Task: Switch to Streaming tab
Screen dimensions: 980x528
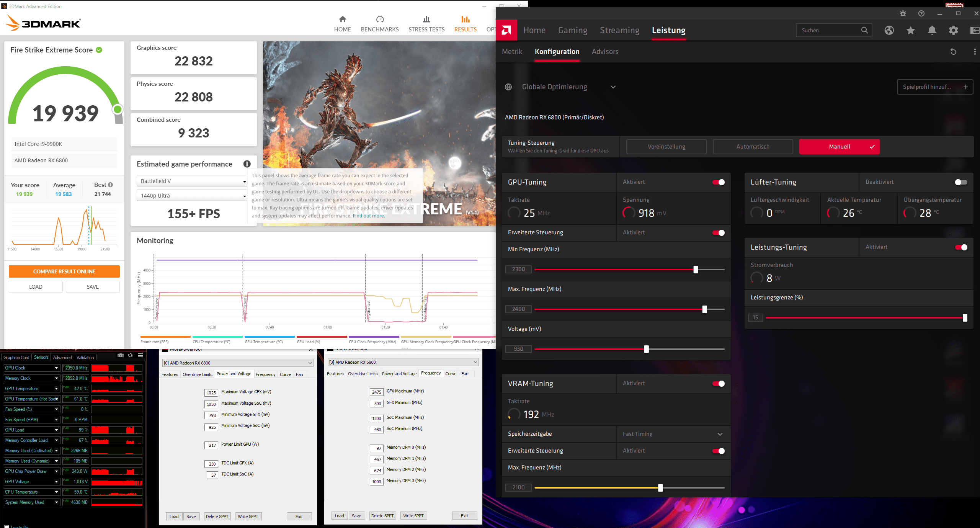Action: pos(619,30)
